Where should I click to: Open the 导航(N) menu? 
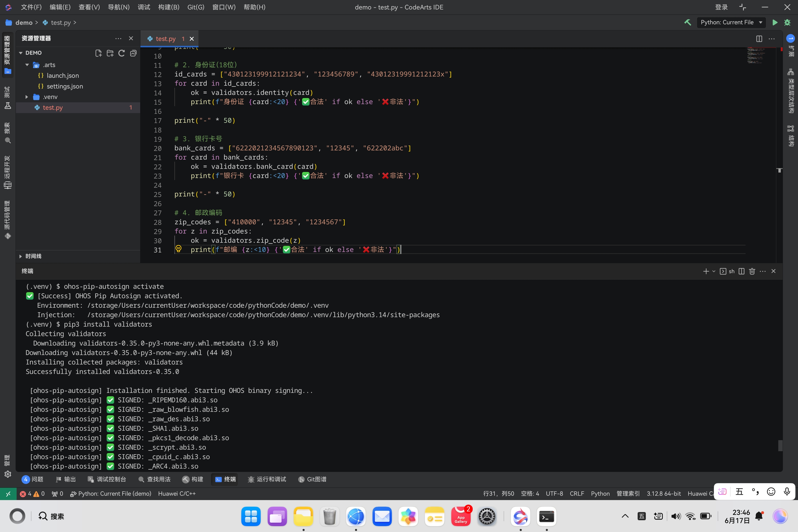coord(118,7)
